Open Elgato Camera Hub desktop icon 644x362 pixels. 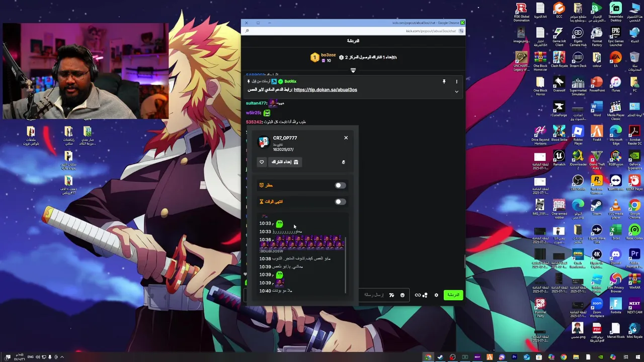[x=578, y=37]
